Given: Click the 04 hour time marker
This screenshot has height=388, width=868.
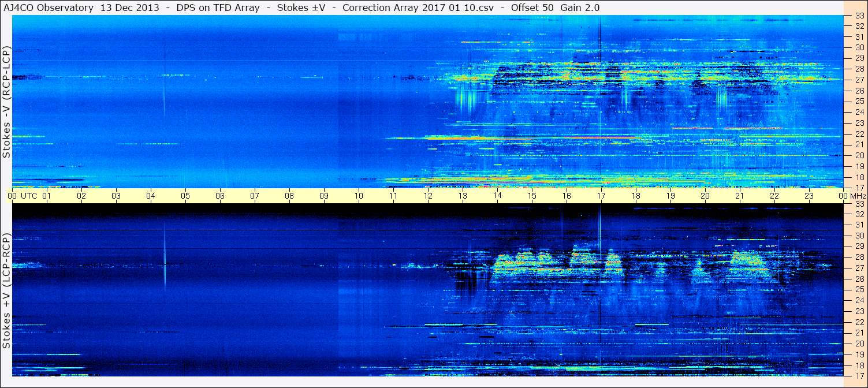Looking at the screenshot, I should tap(151, 196).
